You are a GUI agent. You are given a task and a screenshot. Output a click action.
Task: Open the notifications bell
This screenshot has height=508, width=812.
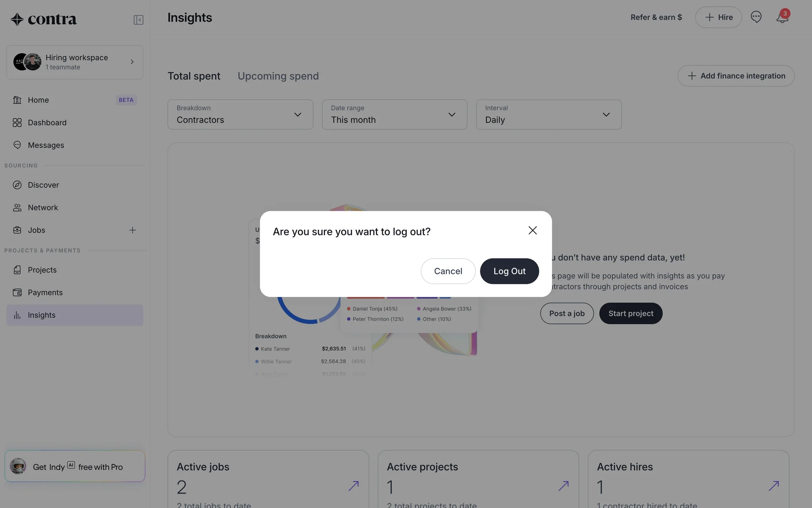pos(782,17)
